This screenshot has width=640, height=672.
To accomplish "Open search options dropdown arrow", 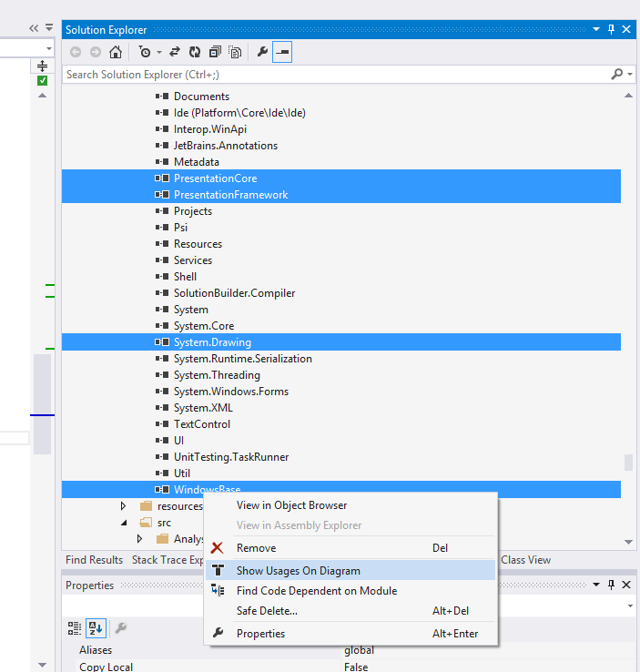I will point(630,74).
